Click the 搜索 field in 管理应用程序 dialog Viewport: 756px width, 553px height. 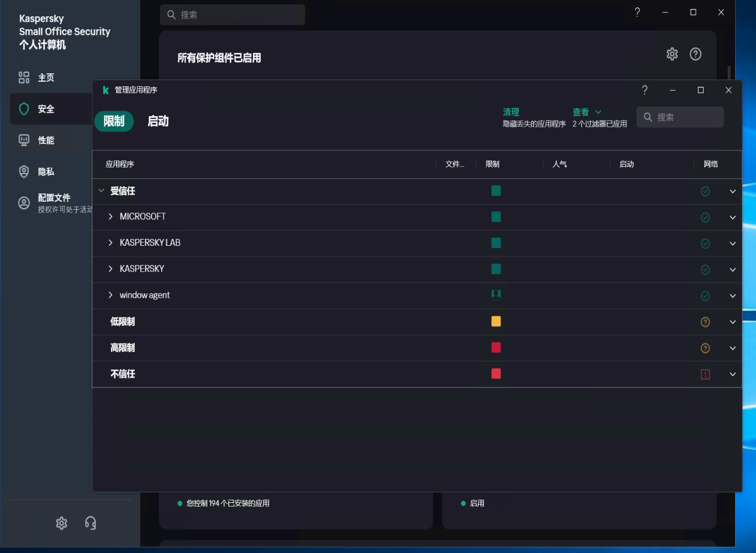click(x=680, y=117)
